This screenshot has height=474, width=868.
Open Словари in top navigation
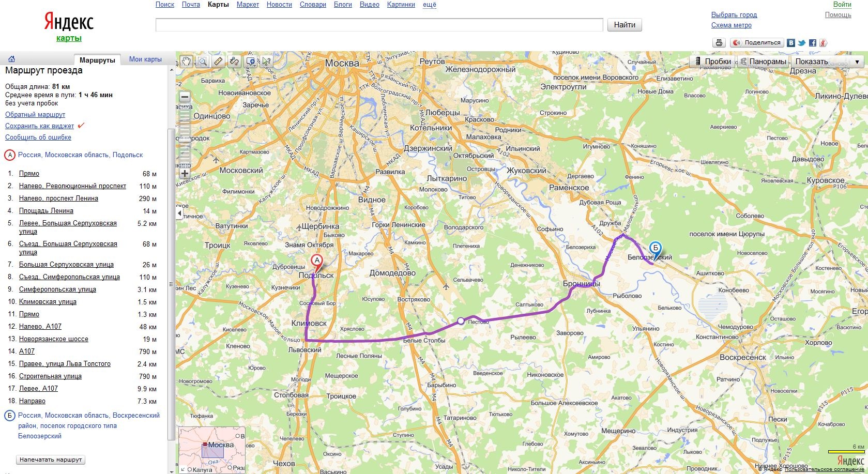(x=313, y=5)
